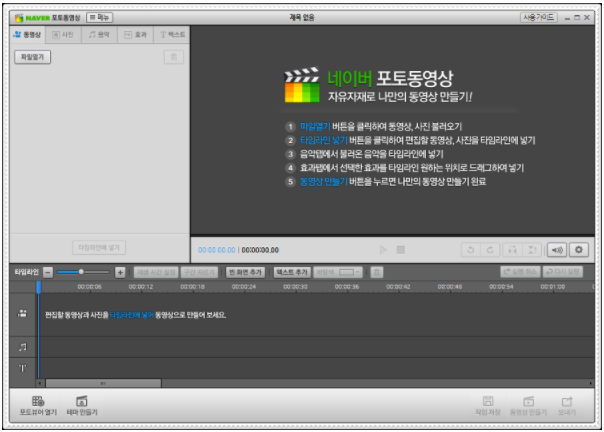
Task: Open the 바탕색 background color dropdown
Action: tap(338, 272)
